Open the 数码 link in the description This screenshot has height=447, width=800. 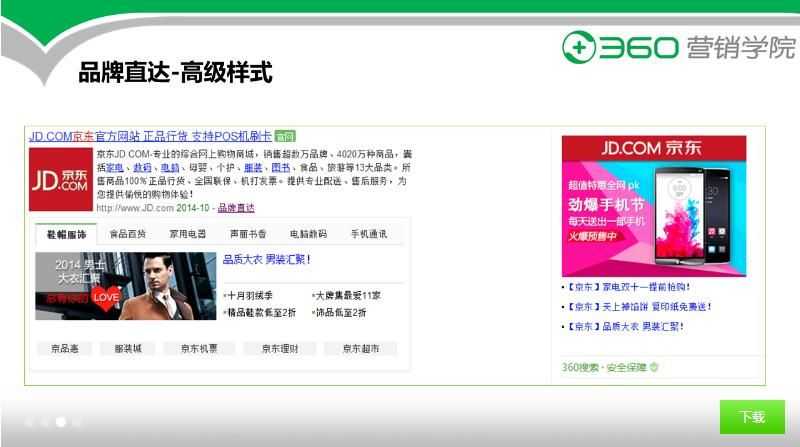pos(142,167)
